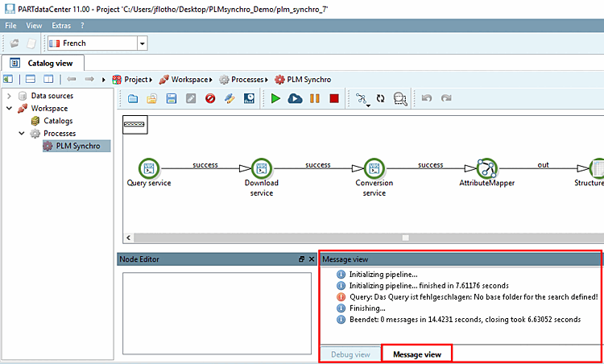This screenshot has width=604, height=364.
Task: Click the dark blue disk icon
Action: (249, 98)
